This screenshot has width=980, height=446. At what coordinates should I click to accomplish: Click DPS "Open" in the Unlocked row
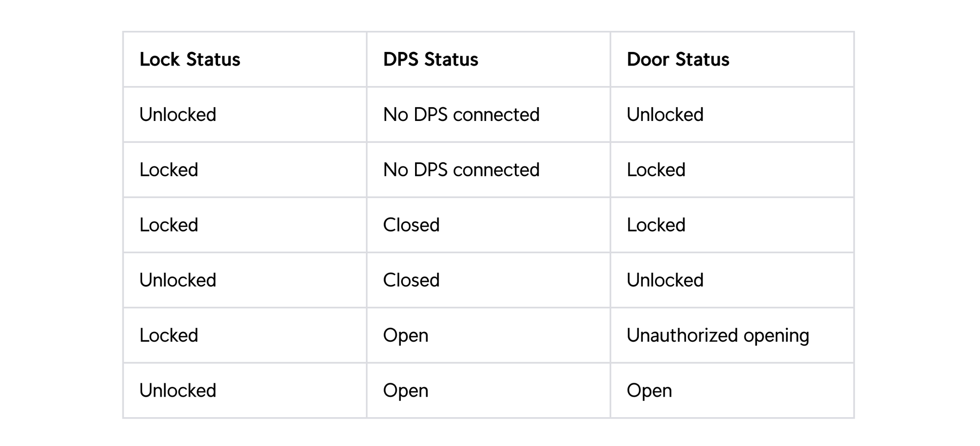pyautogui.click(x=405, y=391)
